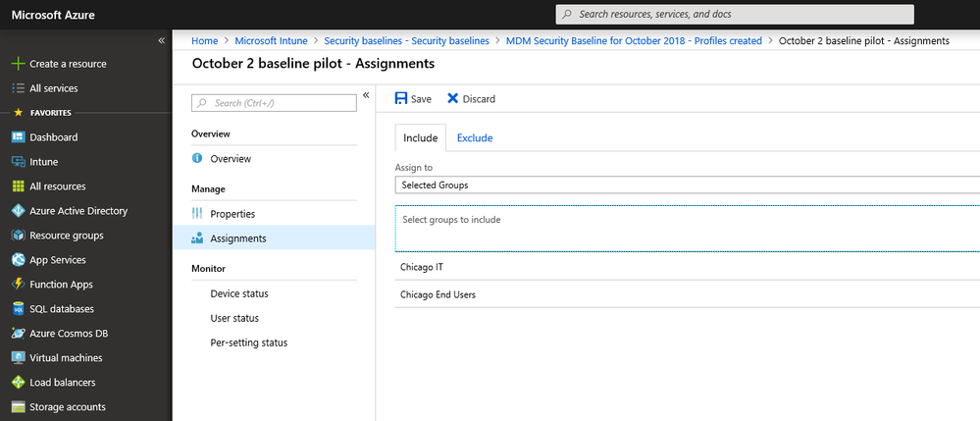The height and width of the screenshot is (421, 980).
Task: Click the top search magnifier icon
Action: point(567,14)
